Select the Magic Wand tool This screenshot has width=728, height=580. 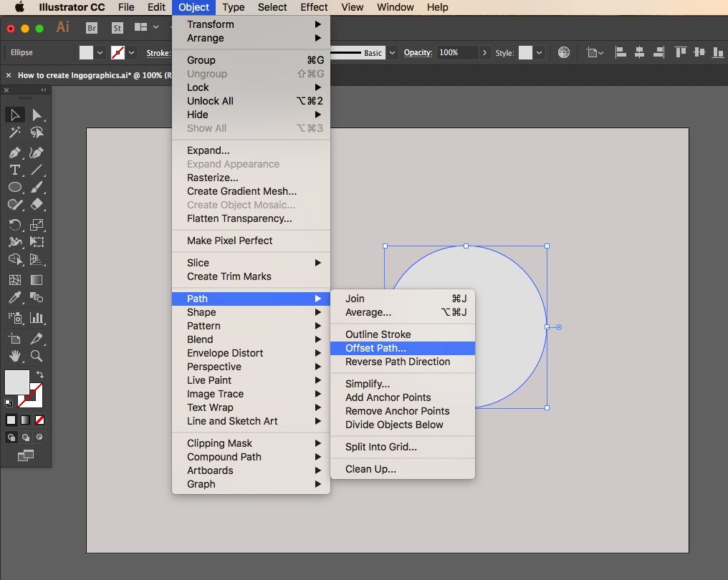coord(15,132)
